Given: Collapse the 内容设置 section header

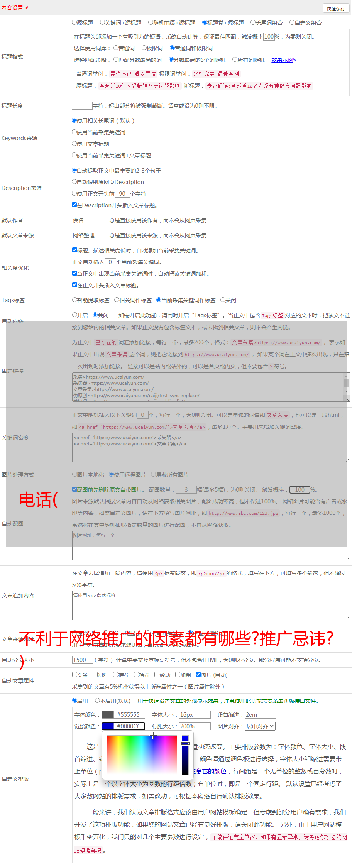Looking at the screenshot, I should [15, 8].
